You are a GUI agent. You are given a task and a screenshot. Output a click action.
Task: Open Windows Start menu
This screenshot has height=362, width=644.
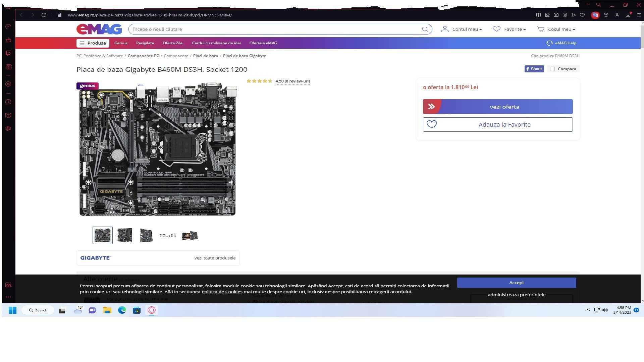[12, 310]
